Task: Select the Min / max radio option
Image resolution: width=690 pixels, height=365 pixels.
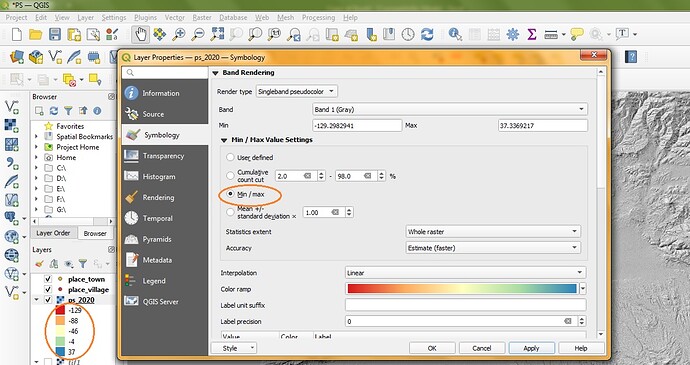Action: [230, 194]
